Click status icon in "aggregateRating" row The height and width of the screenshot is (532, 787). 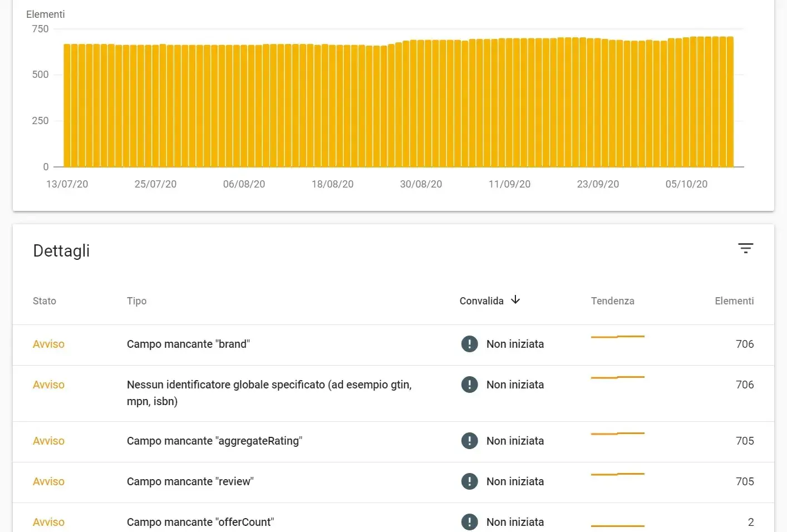click(469, 441)
